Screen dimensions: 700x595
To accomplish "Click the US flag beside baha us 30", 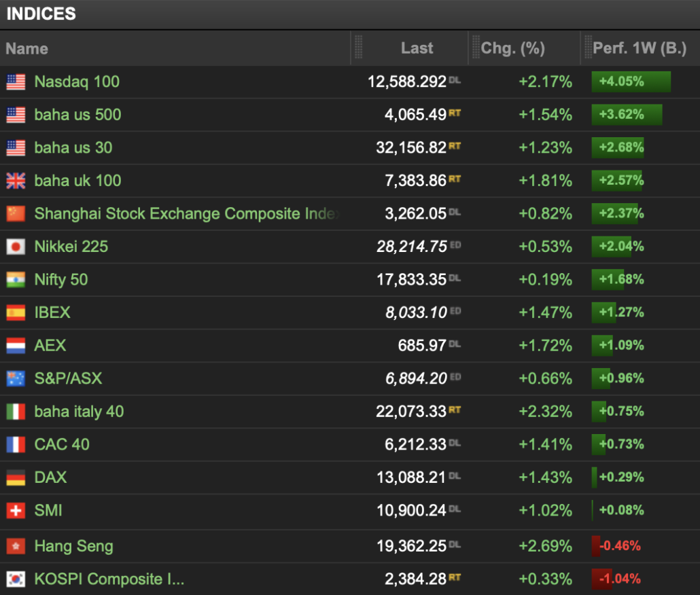I will pyautogui.click(x=16, y=148).
